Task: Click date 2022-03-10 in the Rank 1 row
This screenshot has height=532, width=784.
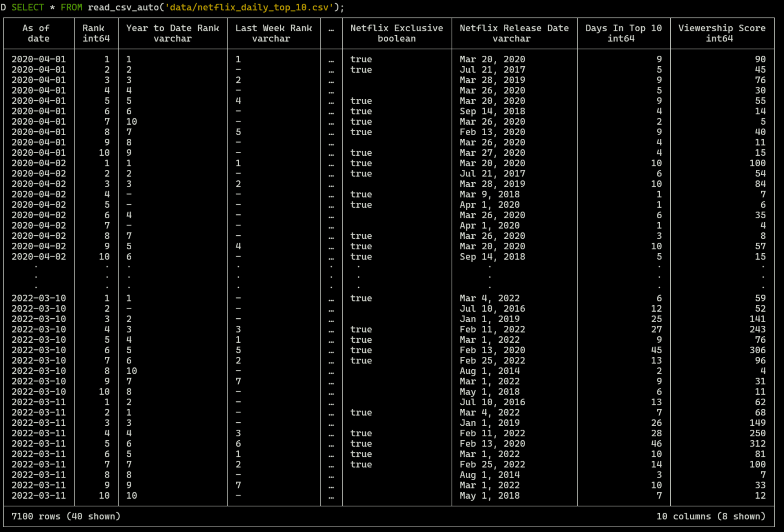Action: coord(38,298)
